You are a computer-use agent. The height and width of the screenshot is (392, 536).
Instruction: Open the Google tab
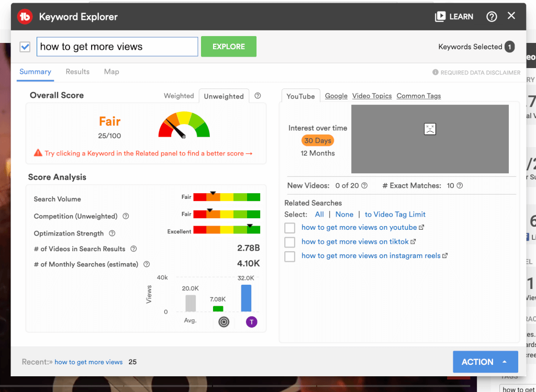(x=336, y=96)
